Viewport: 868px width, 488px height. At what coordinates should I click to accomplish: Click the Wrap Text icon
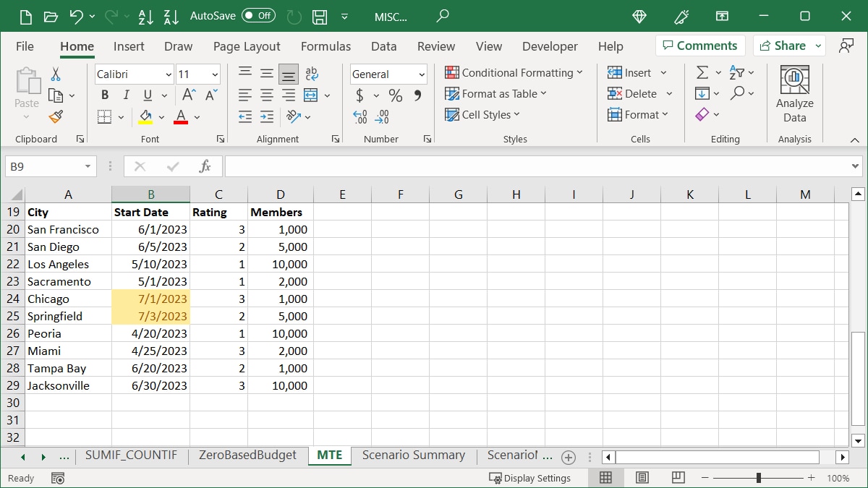(x=311, y=72)
